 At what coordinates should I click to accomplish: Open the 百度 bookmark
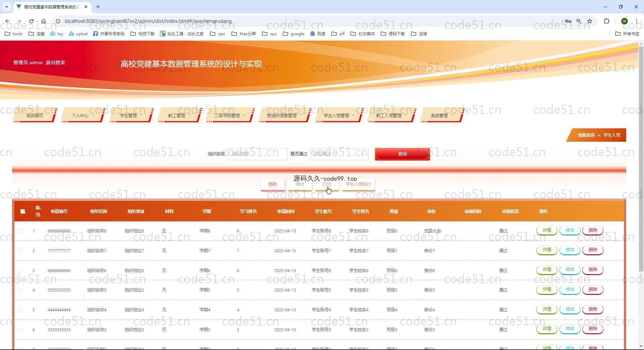pyautogui.click(x=318, y=34)
